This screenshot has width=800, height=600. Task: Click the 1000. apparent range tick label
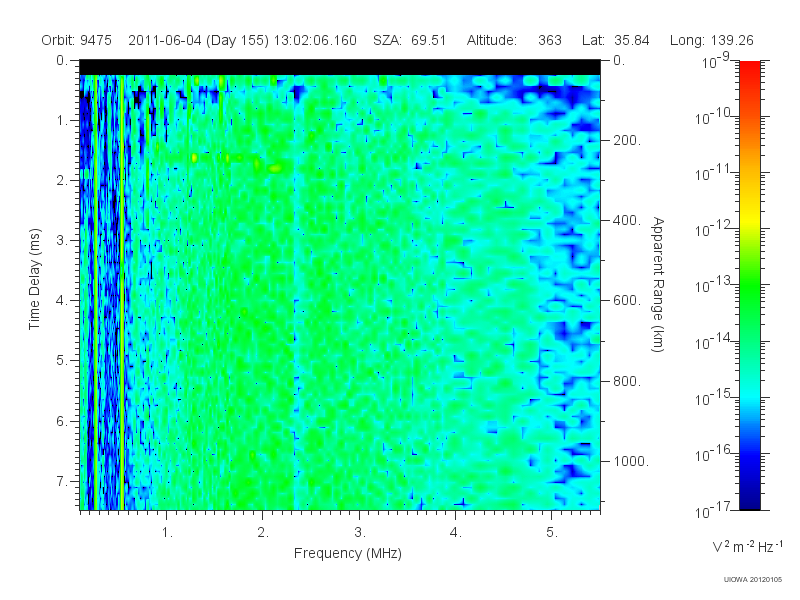tap(631, 461)
